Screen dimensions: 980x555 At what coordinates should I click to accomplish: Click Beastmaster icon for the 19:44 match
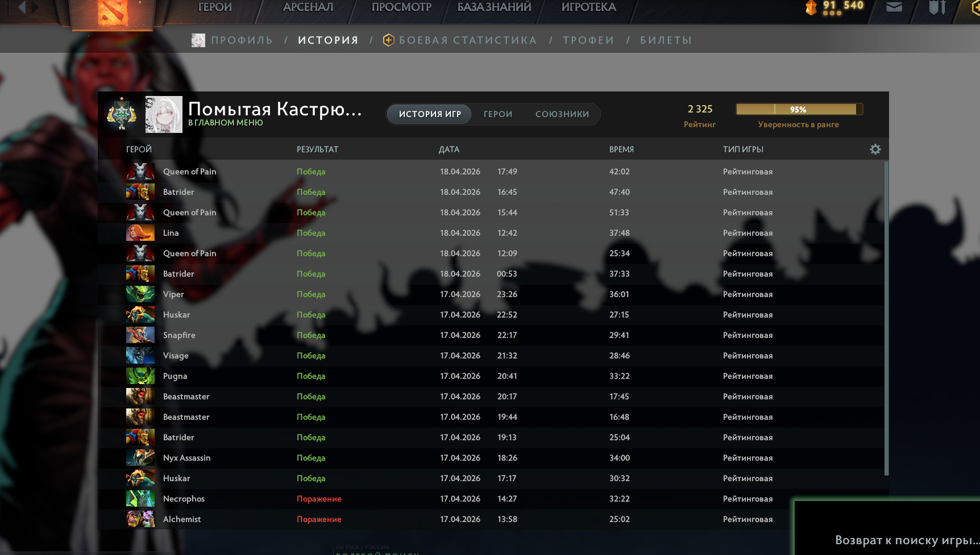[x=140, y=417]
